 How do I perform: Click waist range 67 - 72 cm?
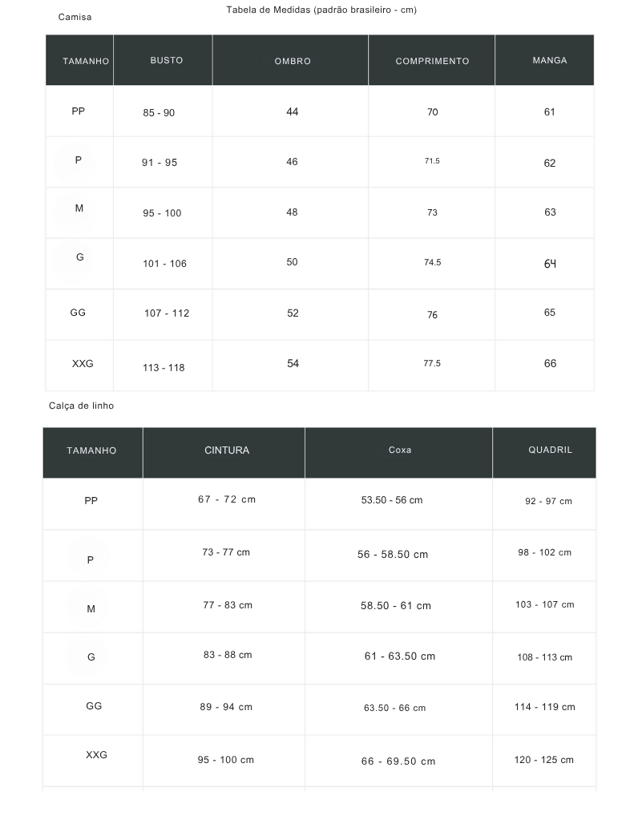tap(227, 499)
